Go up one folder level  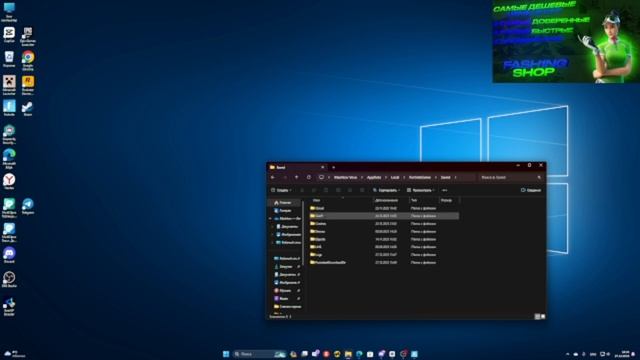[297, 178]
